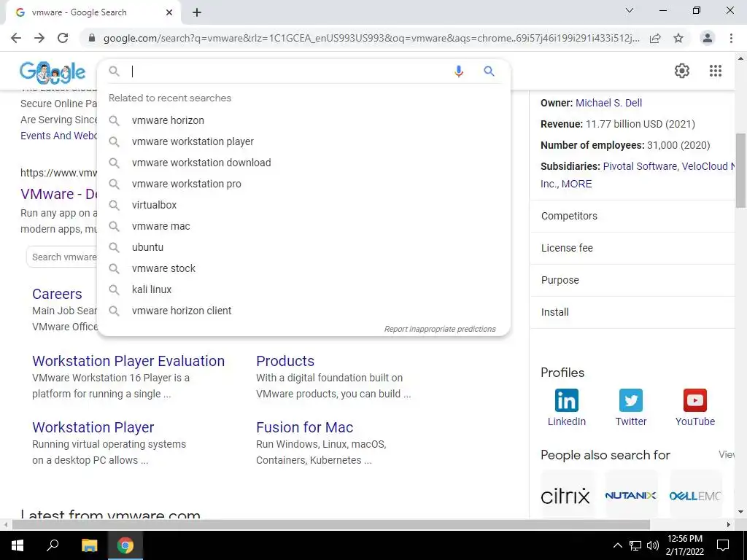Select suggestion vmware stock

(x=303, y=268)
